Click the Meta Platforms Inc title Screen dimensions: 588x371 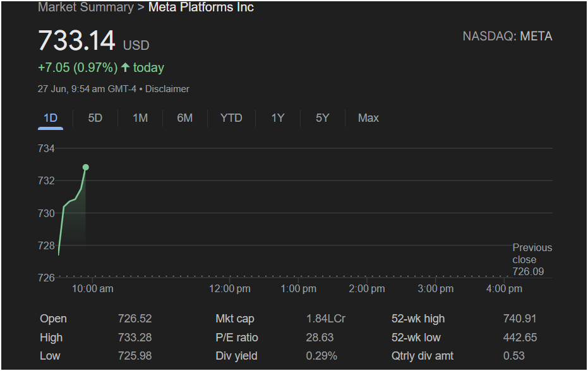pos(201,7)
